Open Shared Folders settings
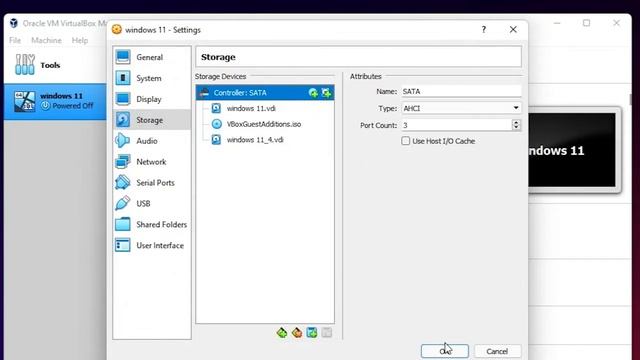 (151, 224)
